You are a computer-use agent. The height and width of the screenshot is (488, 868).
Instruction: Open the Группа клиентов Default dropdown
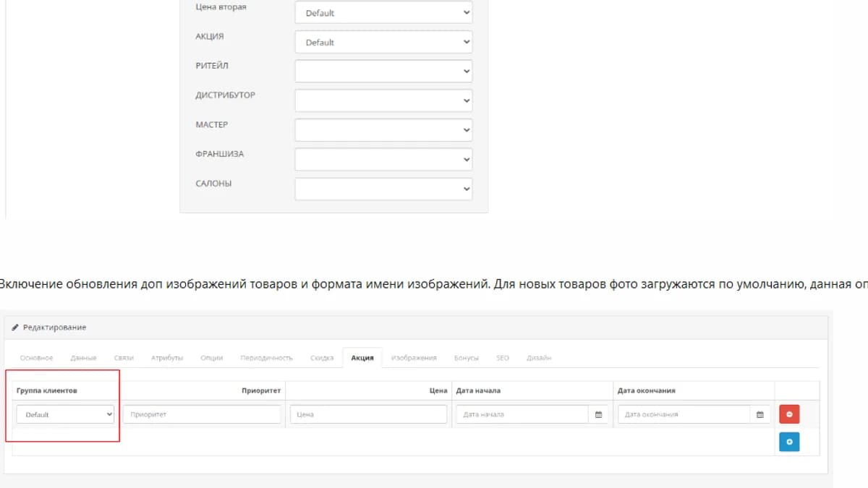click(x=65, y=414)
